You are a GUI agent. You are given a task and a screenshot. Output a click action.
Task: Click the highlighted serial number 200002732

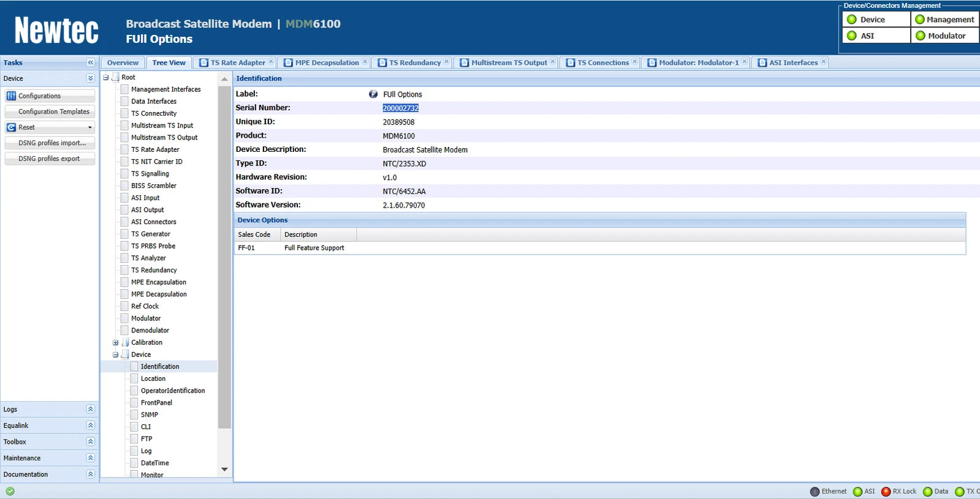[x=400, y=108]
